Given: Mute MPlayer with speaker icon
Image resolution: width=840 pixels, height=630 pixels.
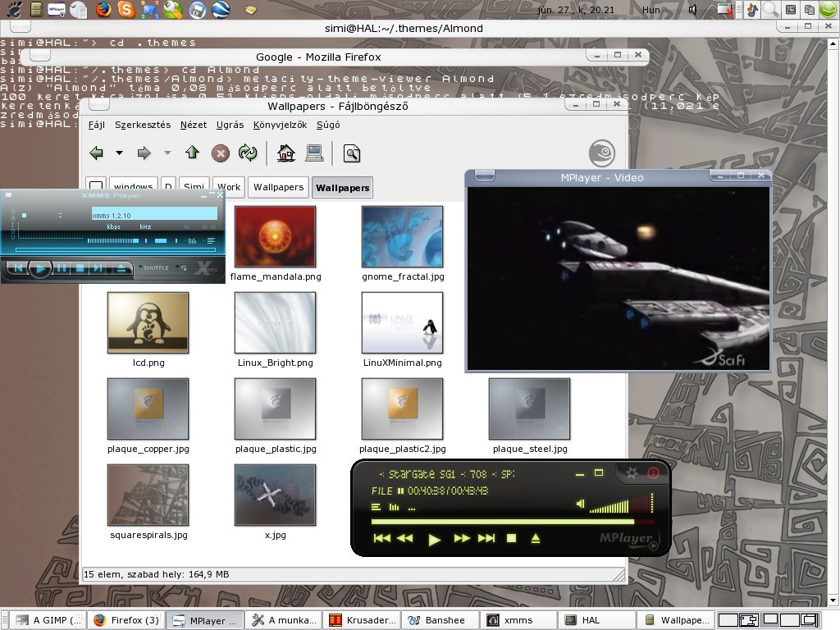Looking at the screenshot, I should click(x=580, y=504).
